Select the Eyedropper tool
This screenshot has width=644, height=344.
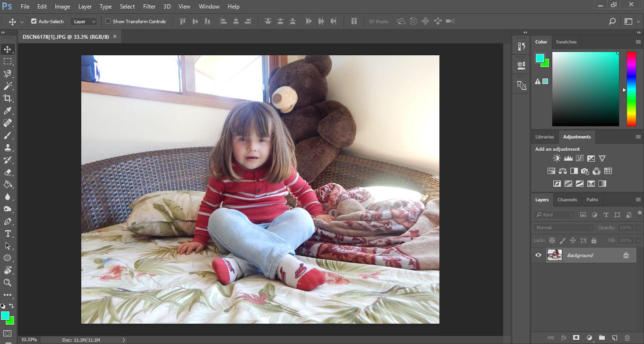click(8, 111)
